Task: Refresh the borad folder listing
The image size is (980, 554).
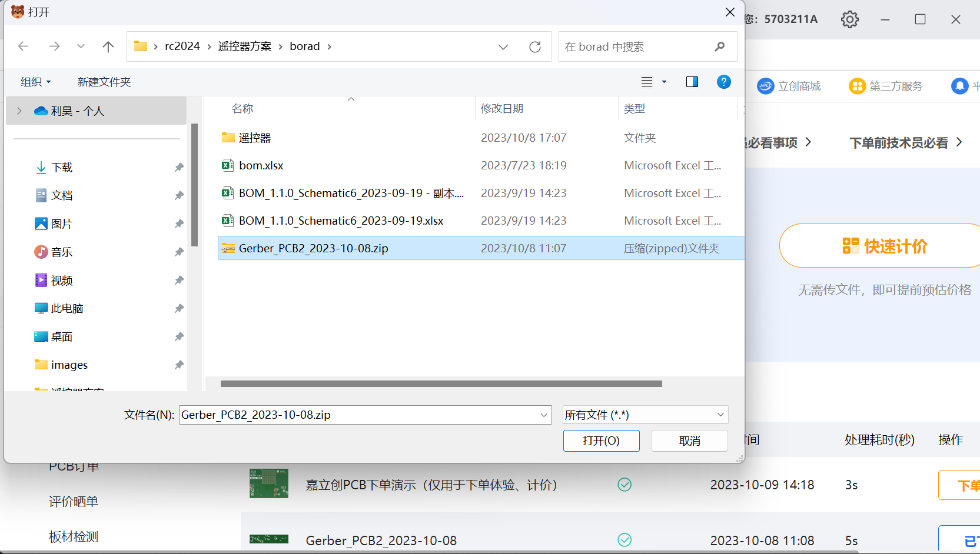Action: click(x=535, y=47)
